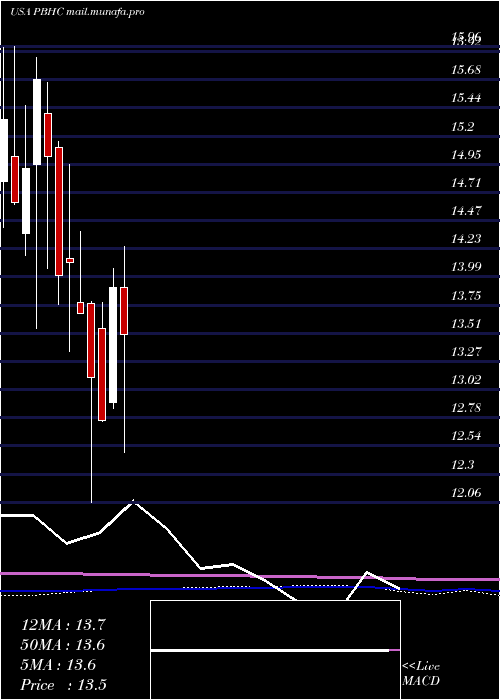Select the 14.23 price axis label
This screenshot has height=700, width=500.
pos(466,238)
